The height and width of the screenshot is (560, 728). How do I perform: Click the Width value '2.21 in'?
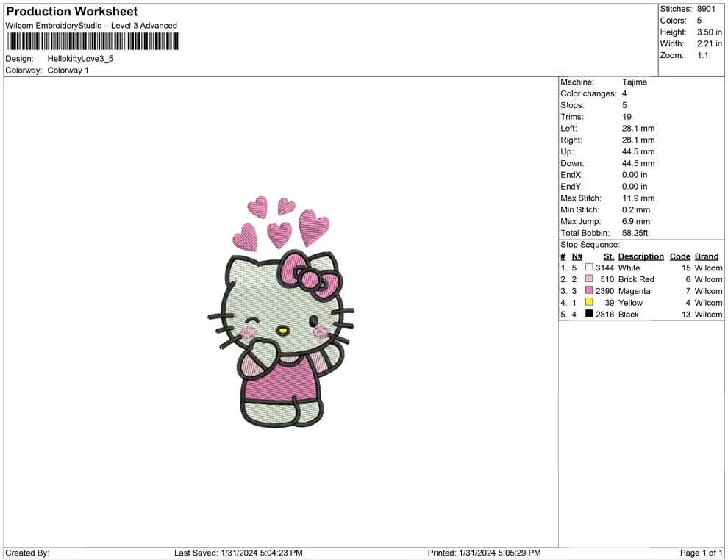[710, 43]
